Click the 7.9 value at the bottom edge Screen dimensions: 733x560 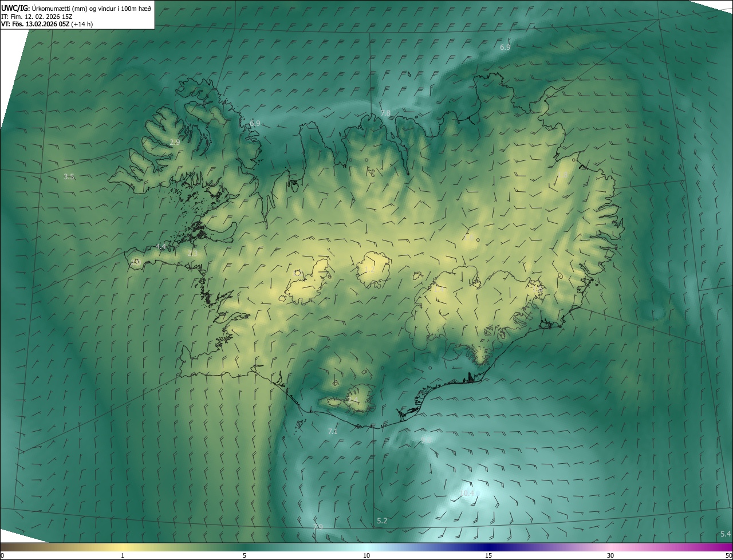pyautogui.click(x=318, y=527)
